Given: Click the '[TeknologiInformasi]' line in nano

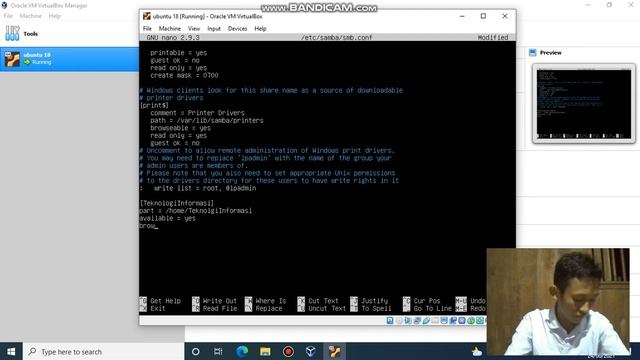Looking at the screenshot, I should click(177, 203).
